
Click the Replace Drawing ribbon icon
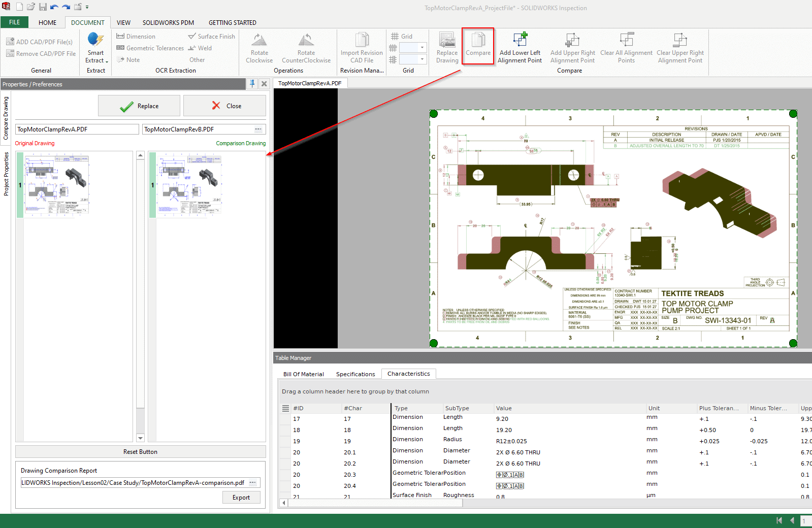pyautogui.click(x=447, y=40)
